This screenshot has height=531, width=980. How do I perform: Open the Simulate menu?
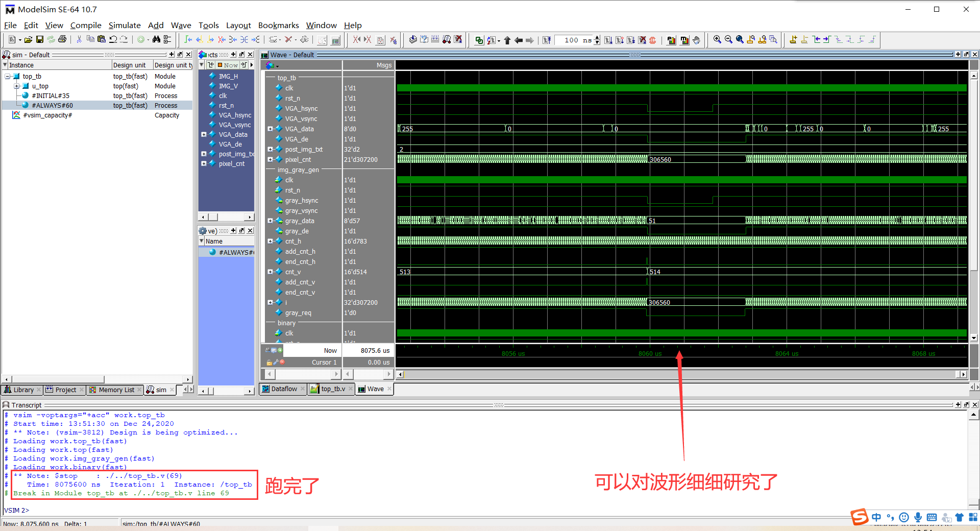click(x=124, y=25)
